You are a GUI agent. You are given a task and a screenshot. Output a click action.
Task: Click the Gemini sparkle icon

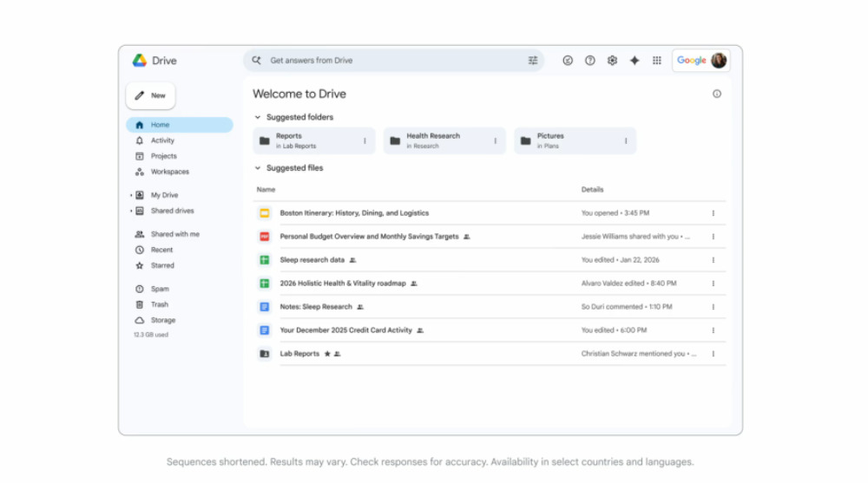click(635, 61)
